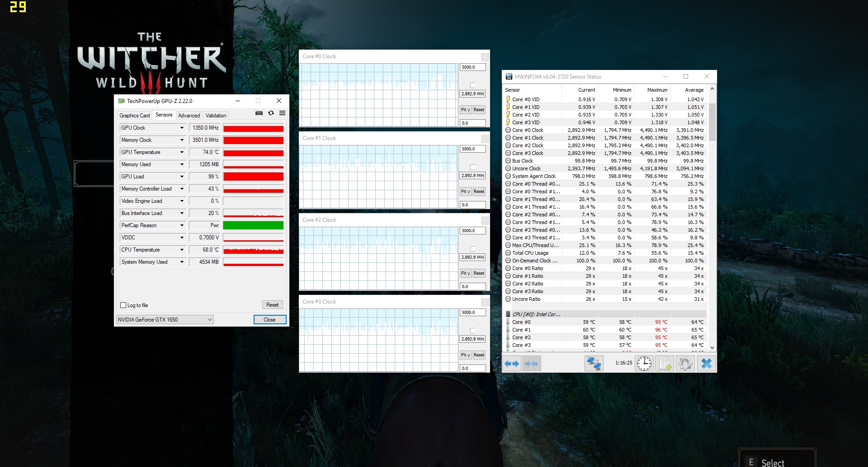Click red GPU Load graph bar
The image size is (868, 467).
pyautogui.click(x=253, y=177)
